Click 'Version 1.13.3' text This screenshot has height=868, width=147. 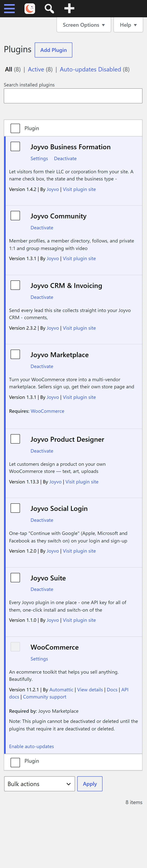pyautogui.click(x=24, y=482)
